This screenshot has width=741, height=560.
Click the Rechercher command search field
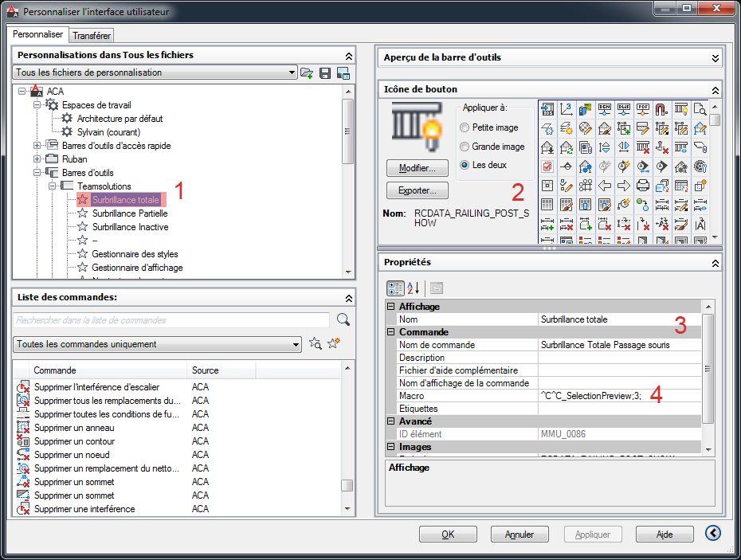click(171, 320)
